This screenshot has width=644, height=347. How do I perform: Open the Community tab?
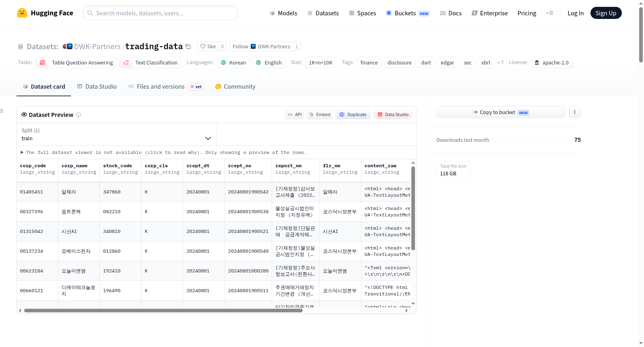tap(235, 87)
